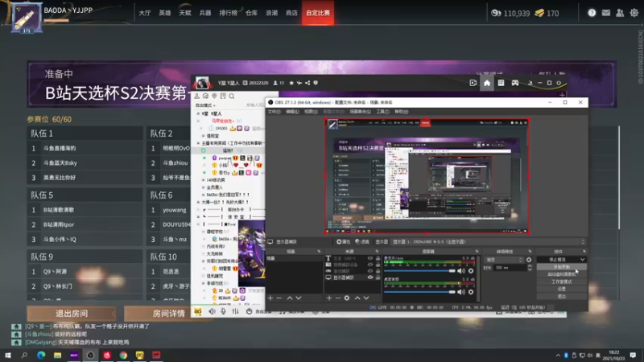Move source up in OBS sources panel

(357, 298)
